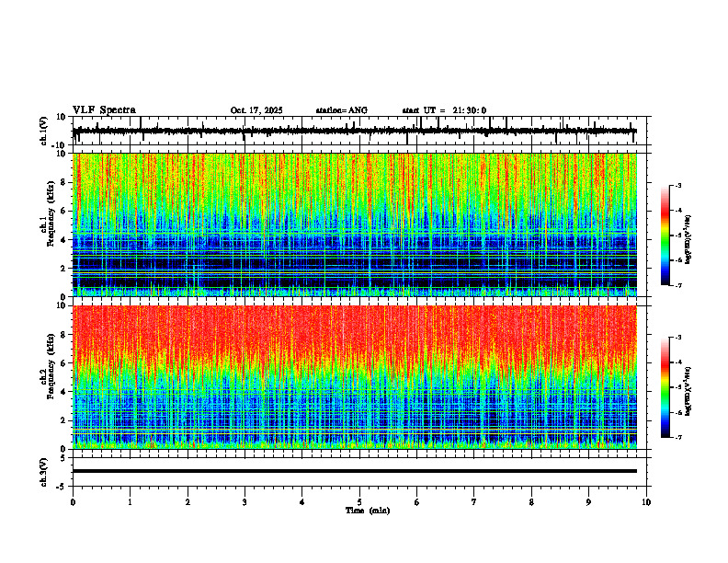Click the ch.2 spectrogram color scale bar

point(665,387)
